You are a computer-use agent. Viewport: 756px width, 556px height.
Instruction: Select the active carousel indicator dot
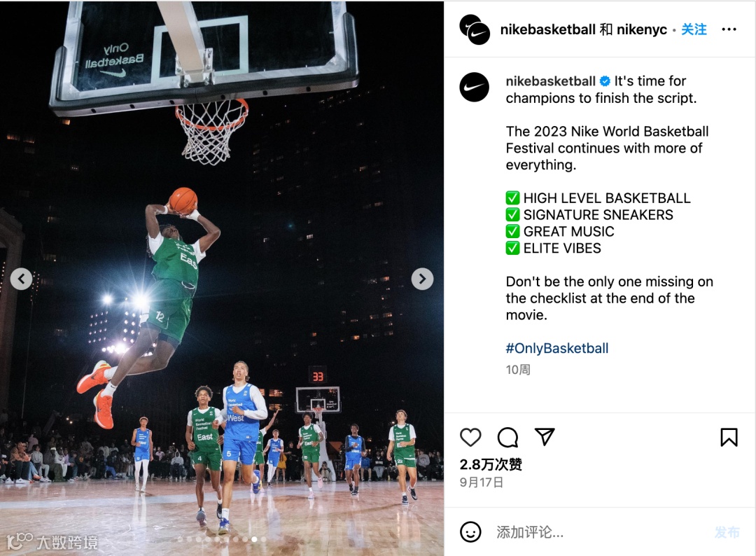[255, 540]
